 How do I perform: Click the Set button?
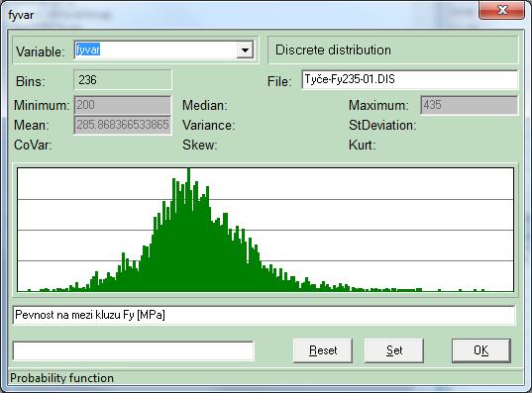(x=394, y=350)
